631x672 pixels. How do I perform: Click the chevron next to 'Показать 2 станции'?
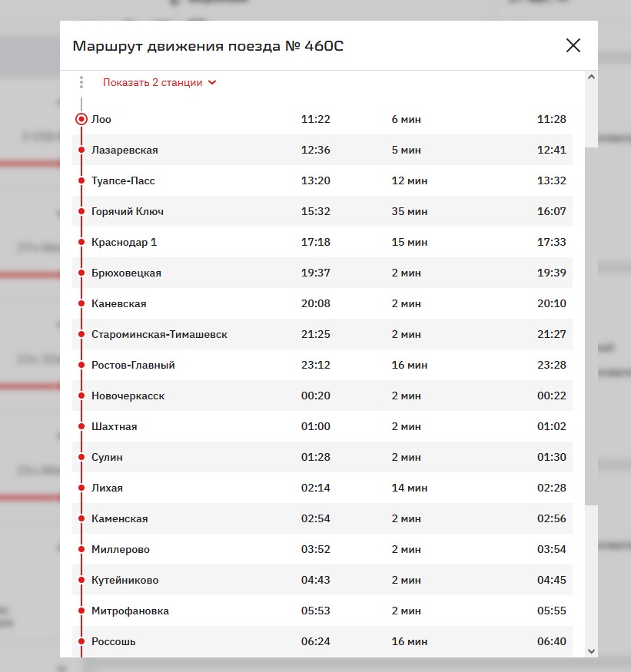click(x=212, y=82)
